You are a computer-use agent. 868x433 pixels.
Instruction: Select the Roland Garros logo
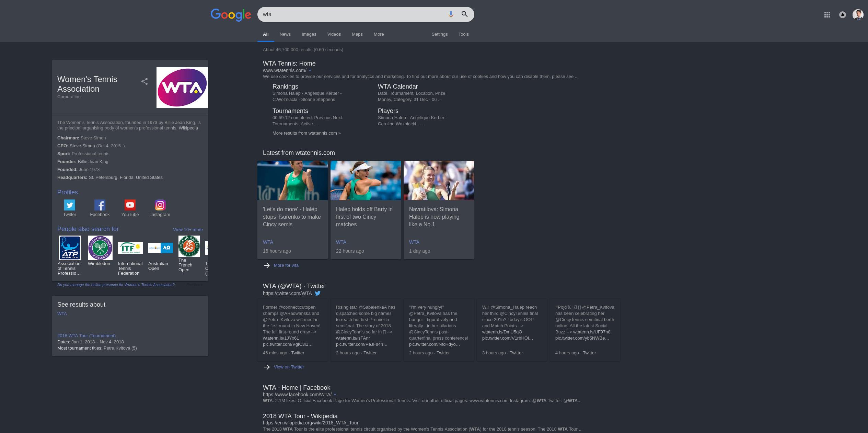(x=189, y=246)
